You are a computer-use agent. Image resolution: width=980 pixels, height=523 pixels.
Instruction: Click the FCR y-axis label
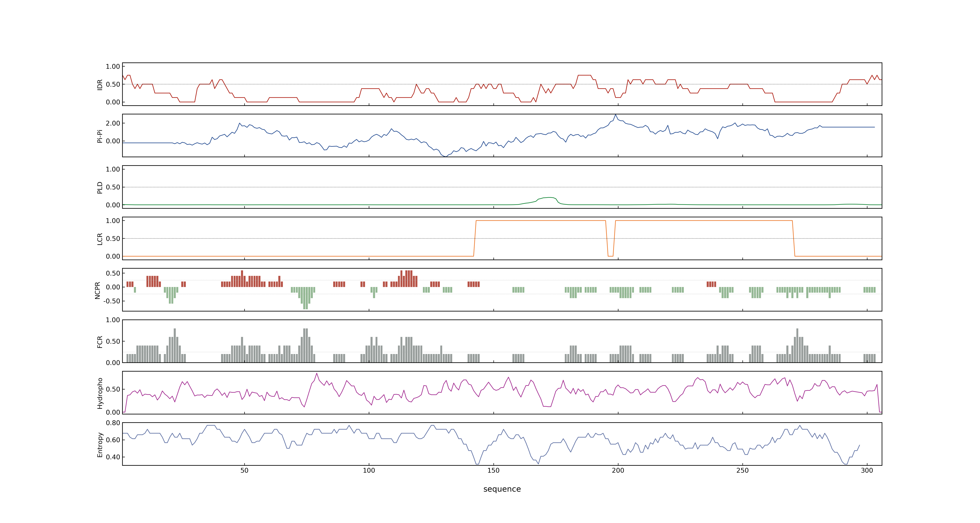[x=100, y=342]
